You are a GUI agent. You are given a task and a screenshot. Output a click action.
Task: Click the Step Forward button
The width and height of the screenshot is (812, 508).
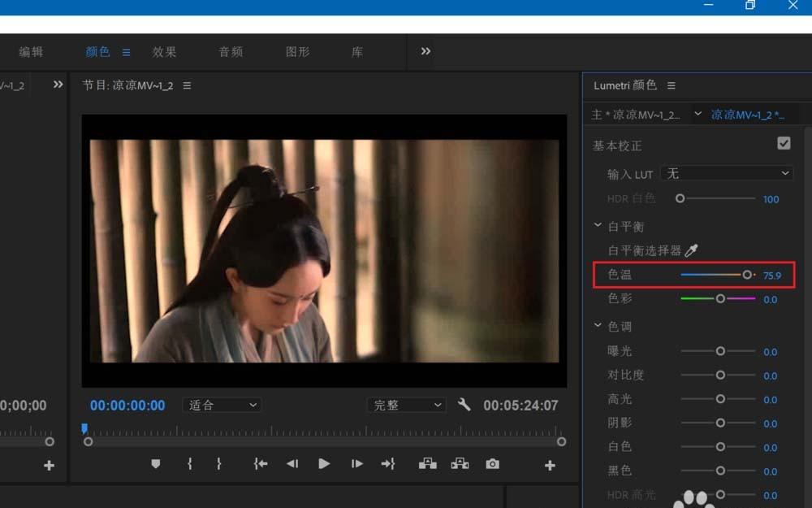(356, 463)
